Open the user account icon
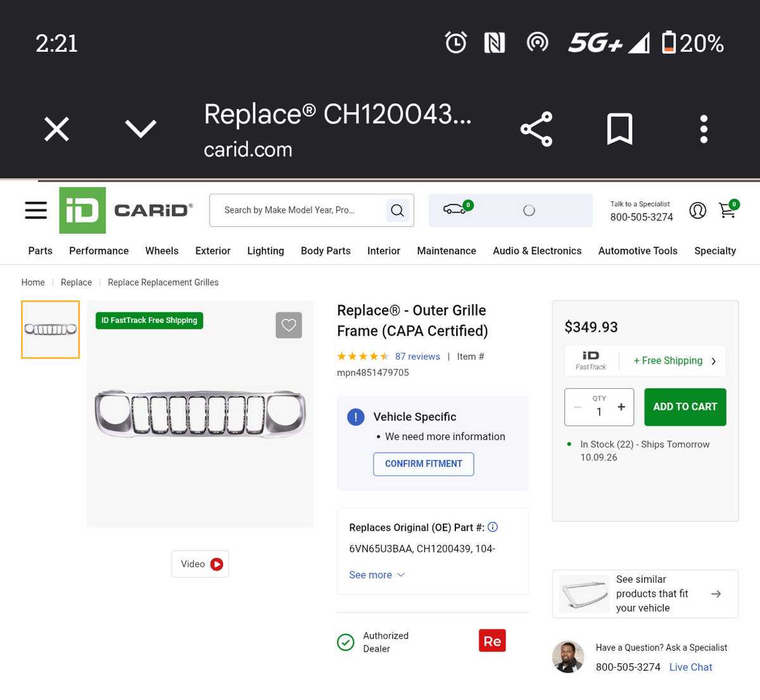Image resolution: width=760 pixels, height=700 pixels. [697, 210]
